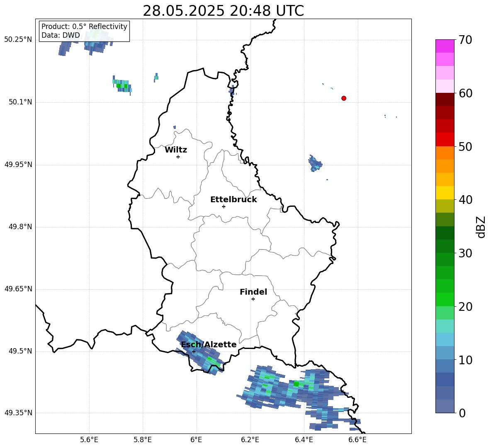Viewport: 491px width, 448px height.
Task: Click the 40 value on the colorbar
Action: (x=465, y=200)
